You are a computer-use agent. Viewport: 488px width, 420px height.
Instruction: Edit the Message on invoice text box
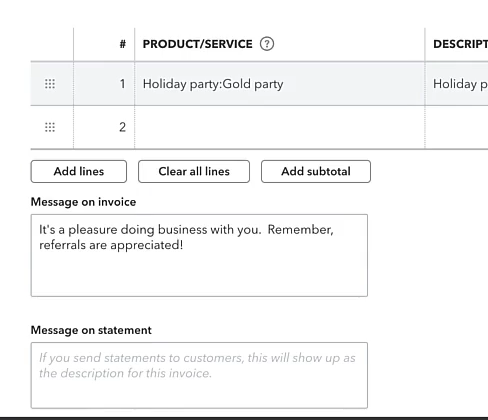(199, 255)
